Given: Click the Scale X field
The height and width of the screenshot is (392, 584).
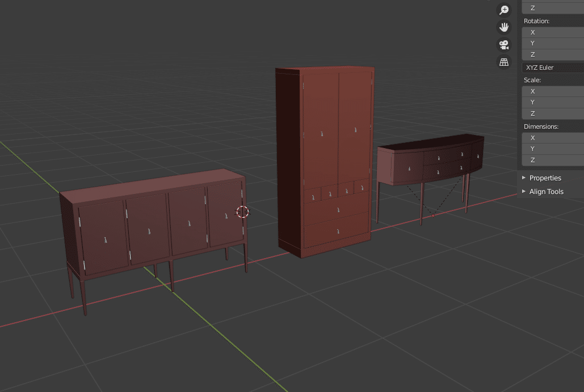Looking at the screenshot, I should click(x=553, y=91).
